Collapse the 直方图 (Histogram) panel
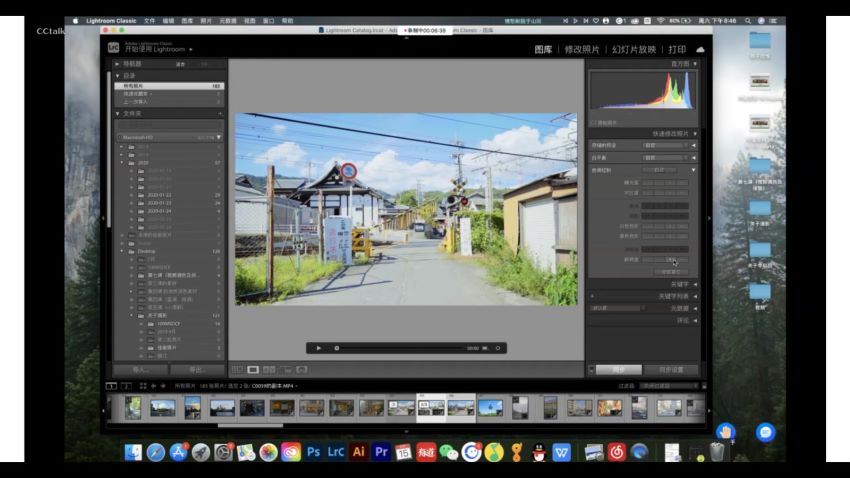Viewport: 850px width, 478px height. click(695, 64)
